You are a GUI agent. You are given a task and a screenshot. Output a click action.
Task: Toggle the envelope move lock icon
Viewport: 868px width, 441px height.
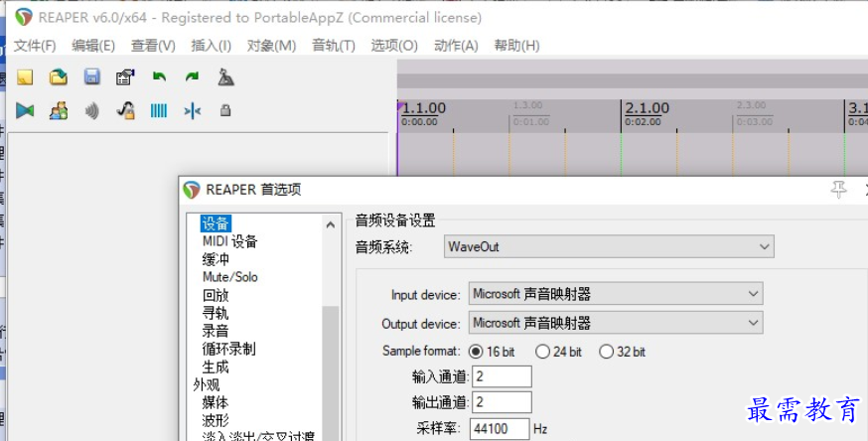point(126,110)
